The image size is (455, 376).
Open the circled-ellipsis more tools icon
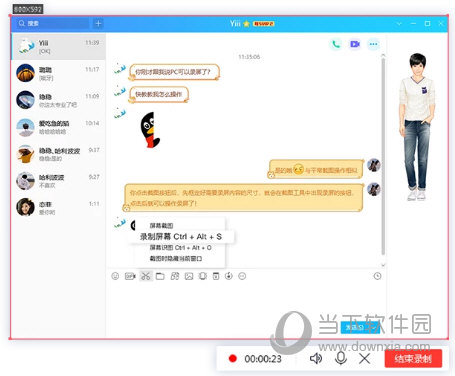click(x=242, y=276)
